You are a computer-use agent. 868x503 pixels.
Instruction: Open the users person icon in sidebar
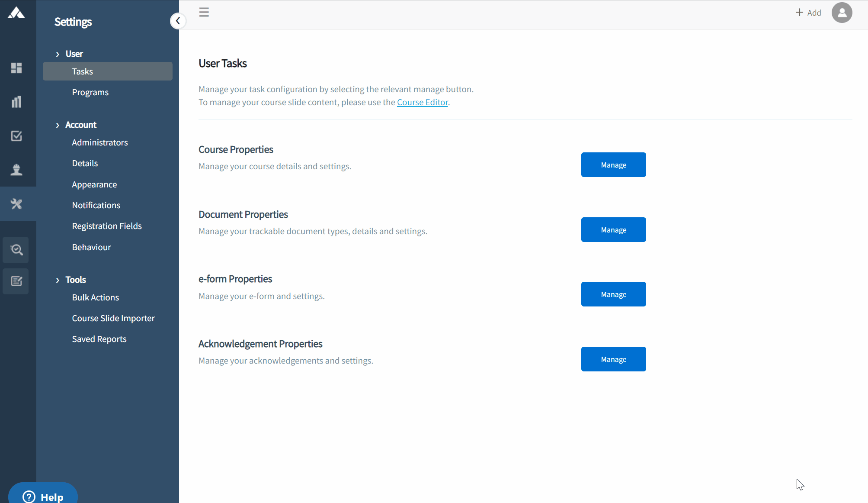(16, 170)
